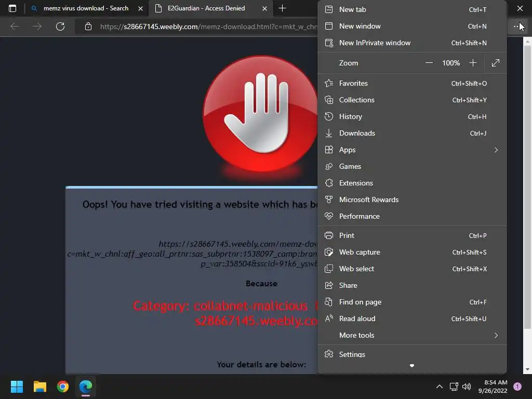The width and height of the screenshot is (532, 399).
Task: Open network status tray icon
Action: point(454,387)
